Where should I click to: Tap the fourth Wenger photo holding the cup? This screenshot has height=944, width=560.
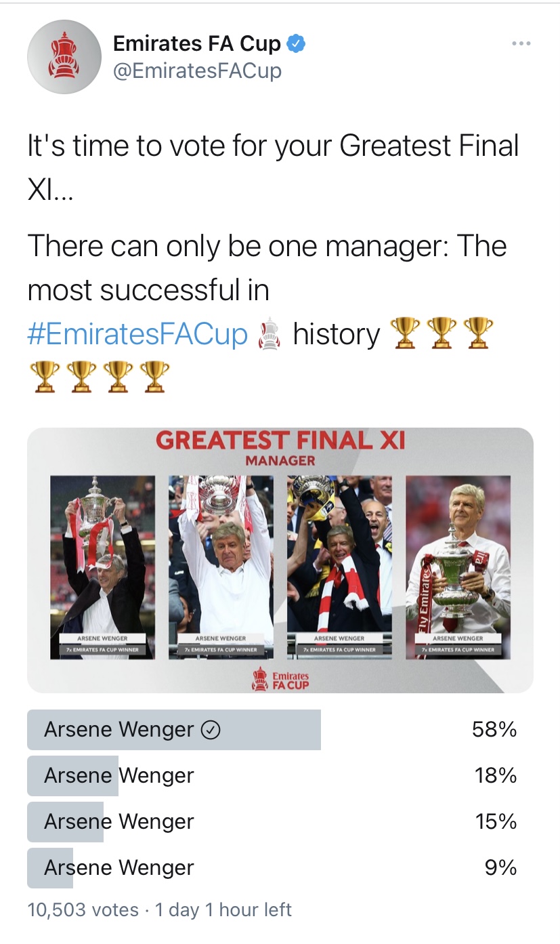pos(458,567)
